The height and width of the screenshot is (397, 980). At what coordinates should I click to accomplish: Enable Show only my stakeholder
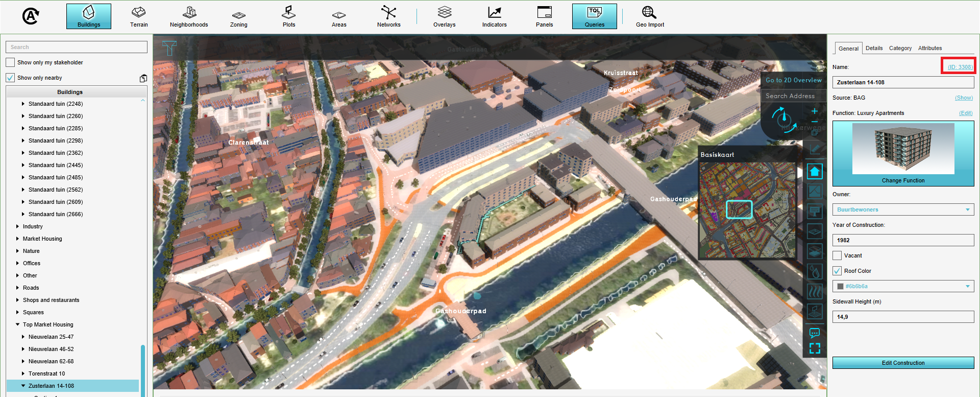(x=10, y=62)
